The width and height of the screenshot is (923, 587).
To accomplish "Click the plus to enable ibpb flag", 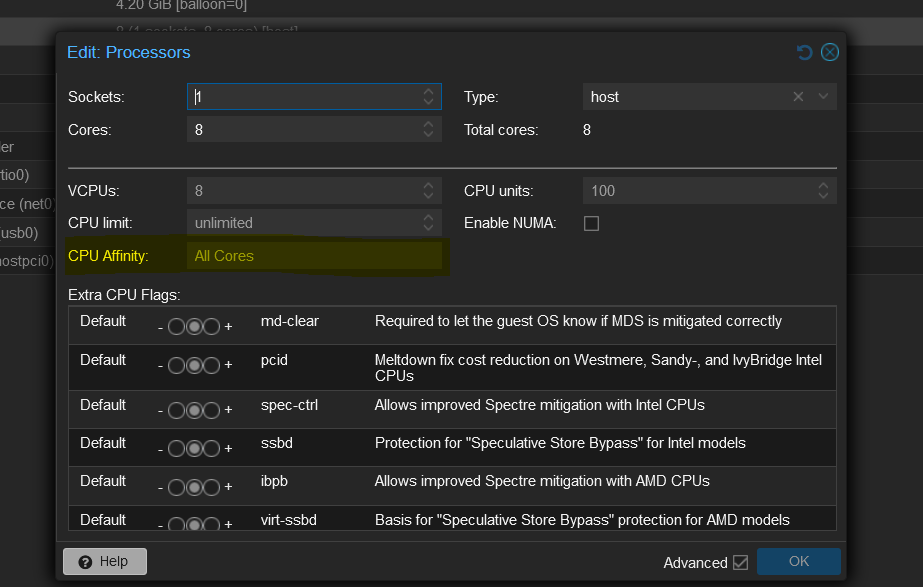I will point(211,486).
